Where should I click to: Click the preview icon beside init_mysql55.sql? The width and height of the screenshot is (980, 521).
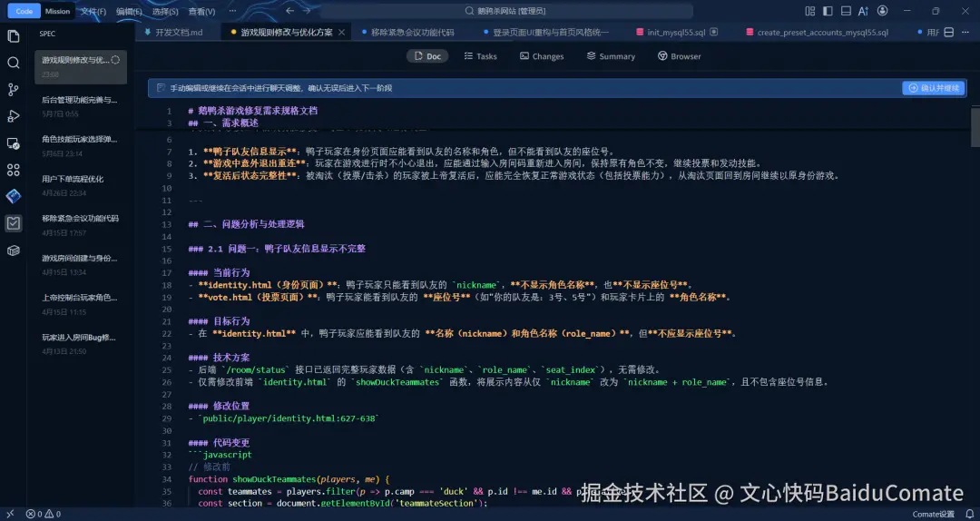pos(714,32)
